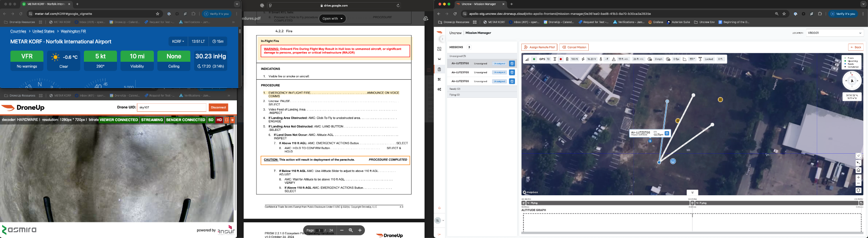Open the 'Open with' dropdown in Drive

pos(333,19)
